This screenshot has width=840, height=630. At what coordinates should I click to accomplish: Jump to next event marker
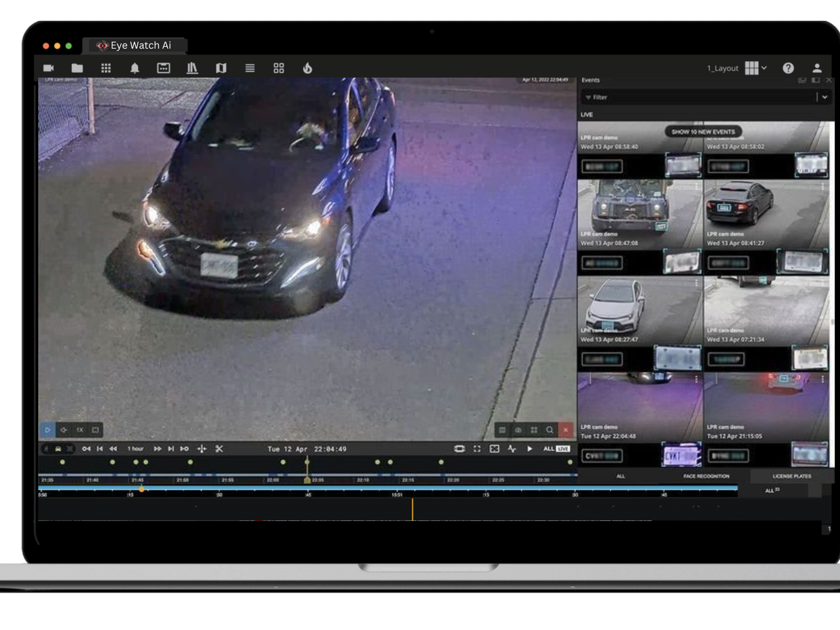pyautogui.click(x=184, y=449)
